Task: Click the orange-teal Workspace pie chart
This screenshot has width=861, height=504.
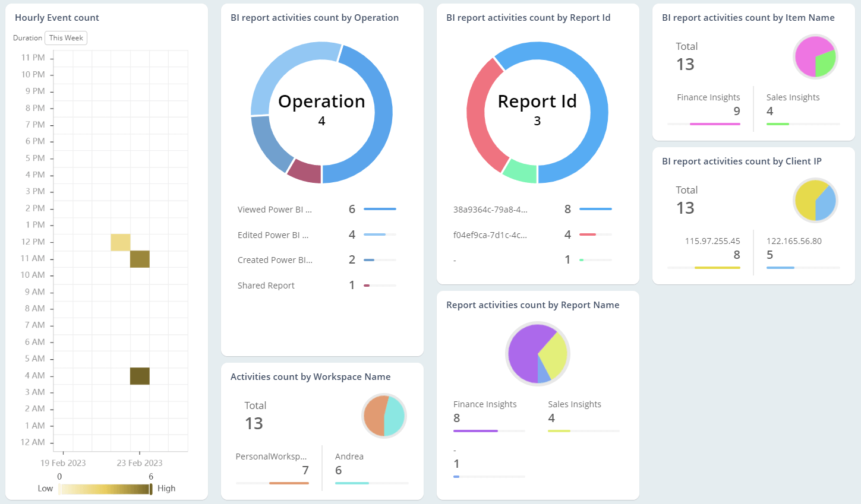Action: [384, 416]
